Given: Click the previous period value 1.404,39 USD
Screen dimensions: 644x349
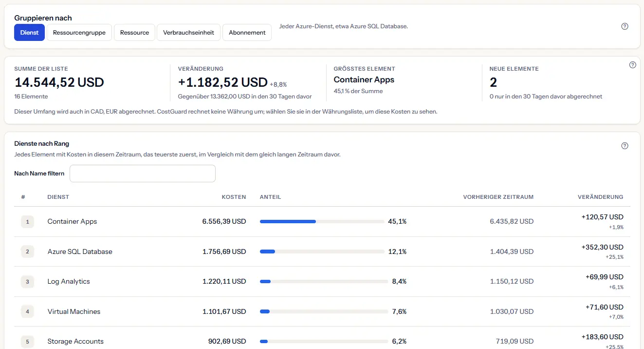Looking at the screenshot, I should [512, 252].
